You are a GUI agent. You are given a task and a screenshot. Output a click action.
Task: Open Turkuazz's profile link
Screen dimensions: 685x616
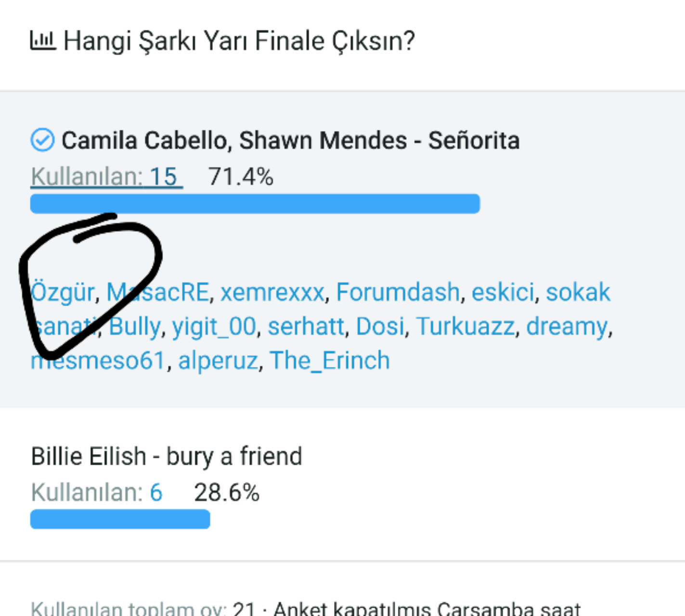[465, 327]
